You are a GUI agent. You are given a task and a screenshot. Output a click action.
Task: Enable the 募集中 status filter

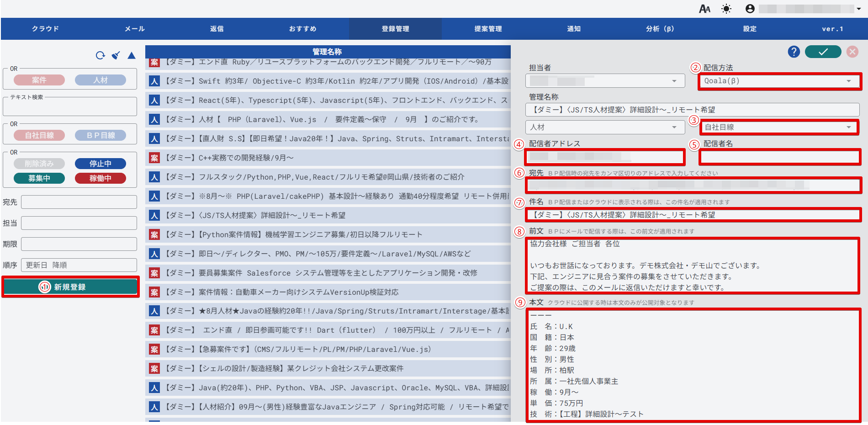(39, 178)
